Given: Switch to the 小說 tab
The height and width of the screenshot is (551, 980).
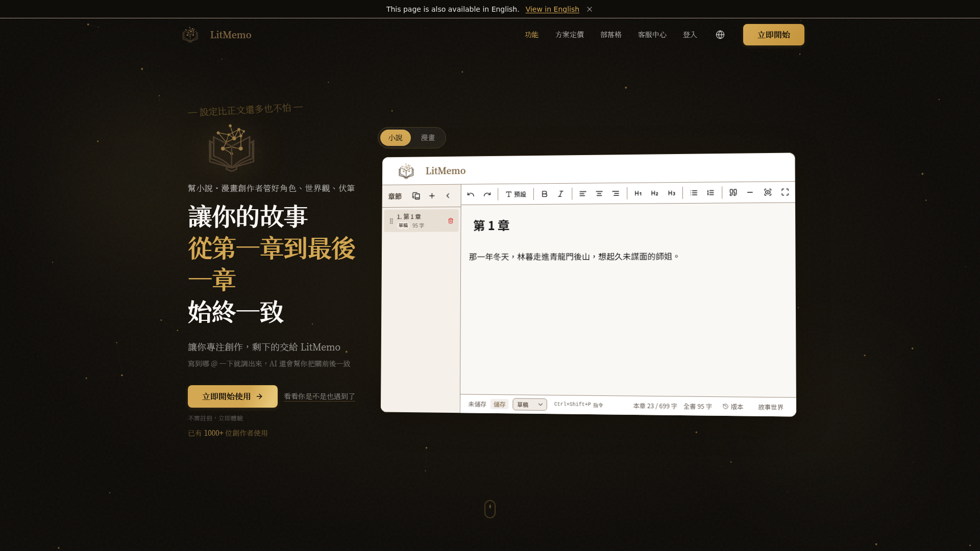Looking at the screenshot, I should tap(396, 138).
